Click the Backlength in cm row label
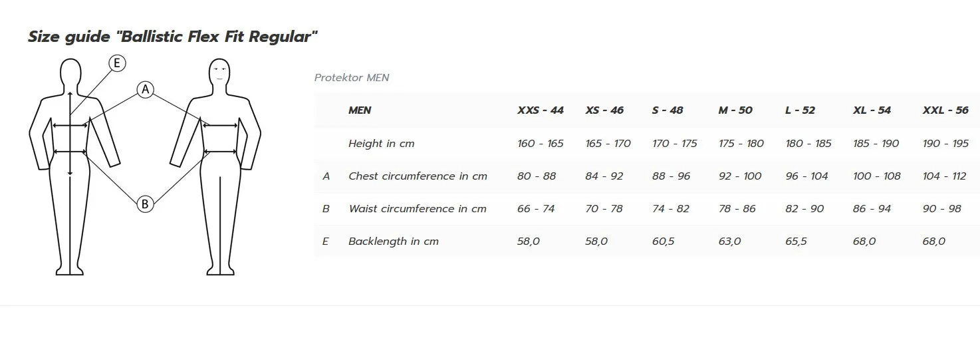The height and width of the screenshot is (338, 980). pyautogui.click(x=394, y=242)
